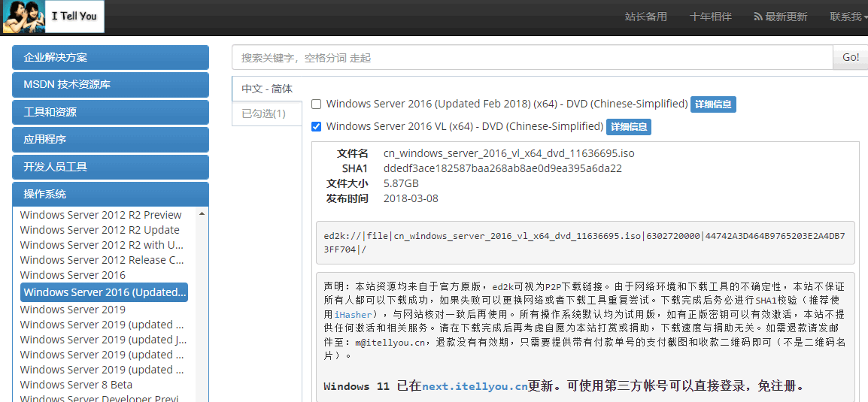Select Windows Server 2012 R2 Preview item
This screenshot has width=868, height=402.
pos(101,215)
